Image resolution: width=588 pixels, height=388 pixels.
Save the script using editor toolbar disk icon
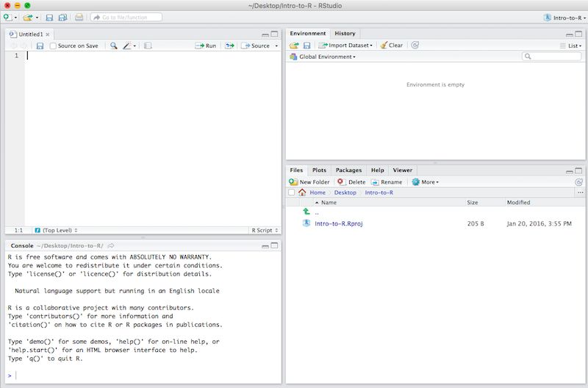(40, 46)
